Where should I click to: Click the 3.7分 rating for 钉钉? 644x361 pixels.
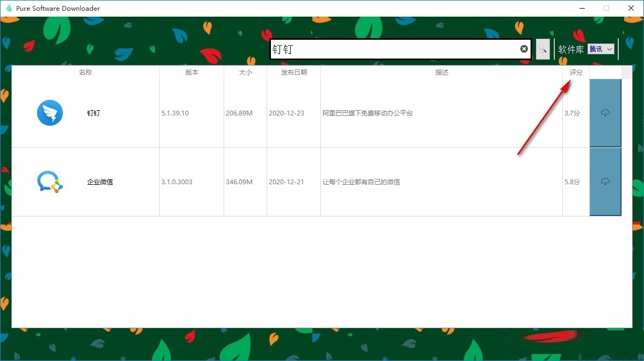coord(573,113)
